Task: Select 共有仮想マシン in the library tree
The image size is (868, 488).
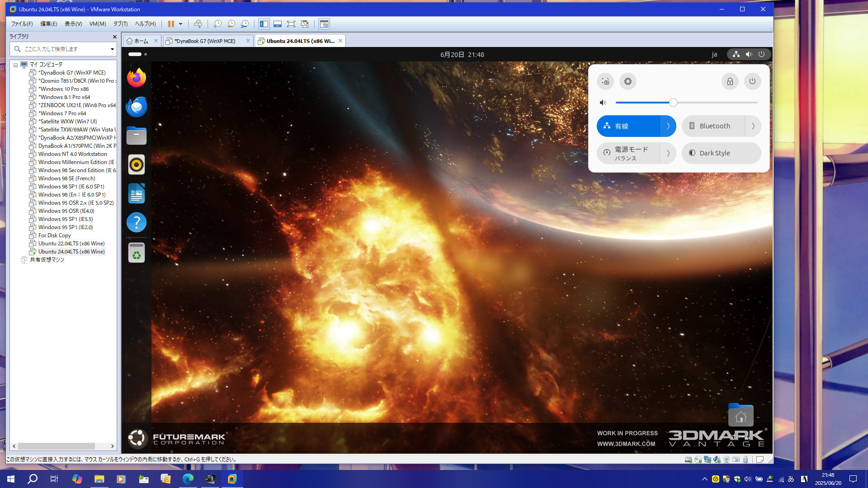Action: coord(47,260)
